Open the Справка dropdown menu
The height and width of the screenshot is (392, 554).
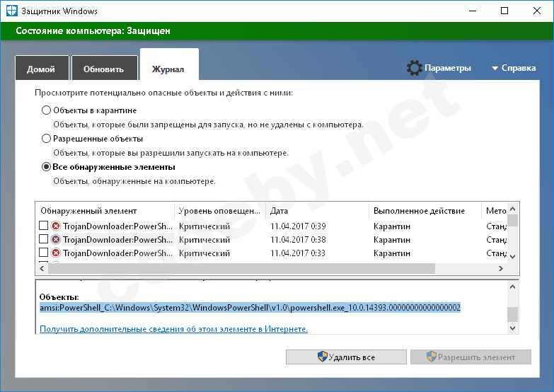point(514,68)
